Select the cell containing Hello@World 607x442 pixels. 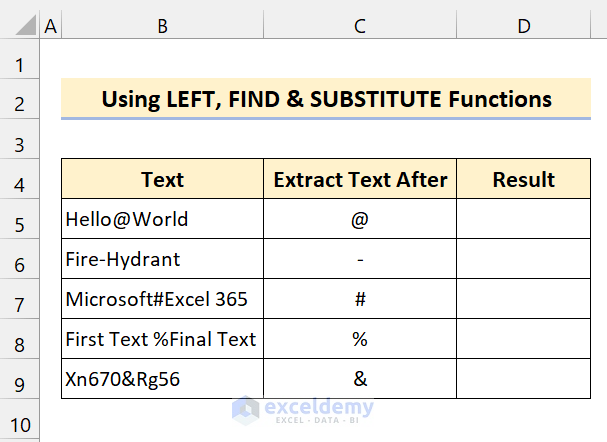[161, 219]
